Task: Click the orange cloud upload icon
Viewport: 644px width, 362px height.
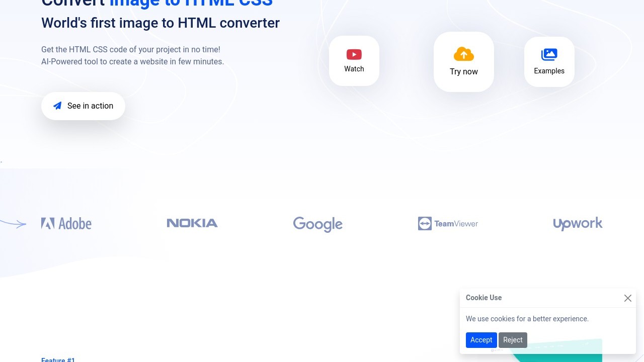Action: 464,54
